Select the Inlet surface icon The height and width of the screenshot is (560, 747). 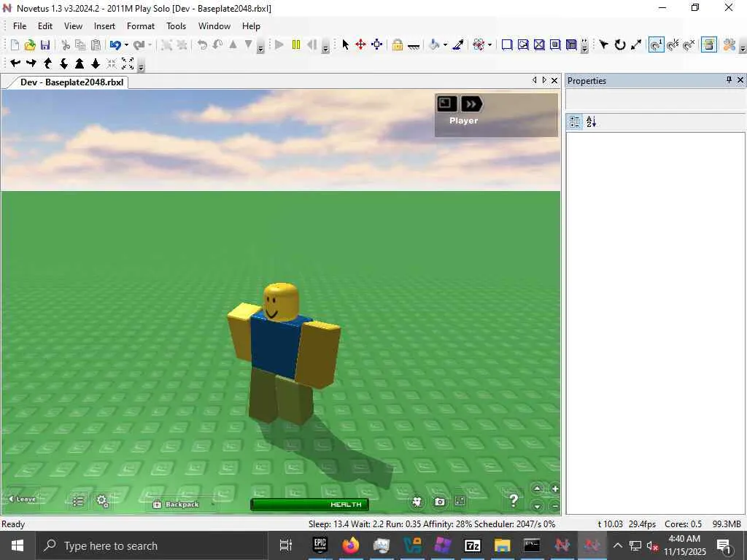[x=571, y=44]
